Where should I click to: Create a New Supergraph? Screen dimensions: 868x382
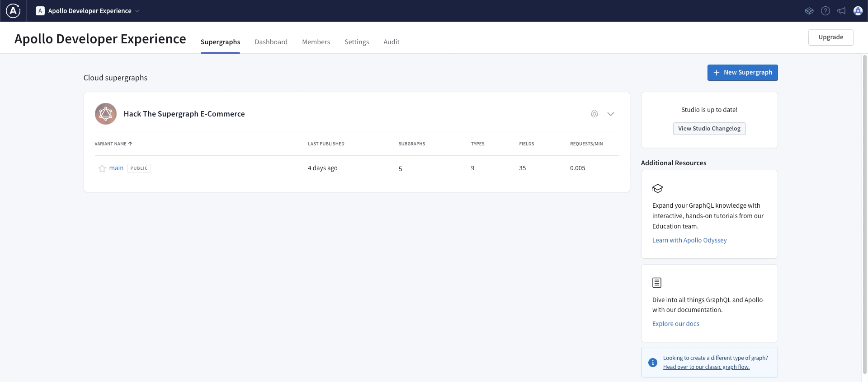click(x=742, y=73)
